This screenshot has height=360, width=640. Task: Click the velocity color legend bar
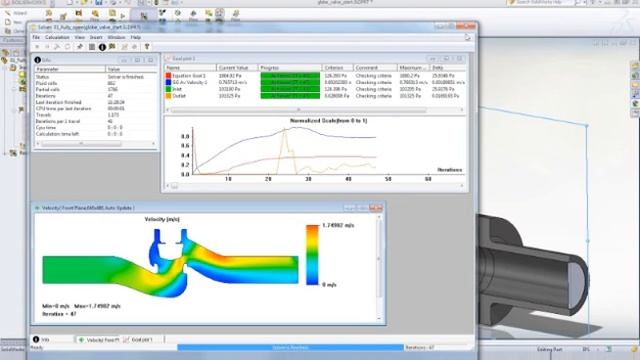(x=312, y=255)
